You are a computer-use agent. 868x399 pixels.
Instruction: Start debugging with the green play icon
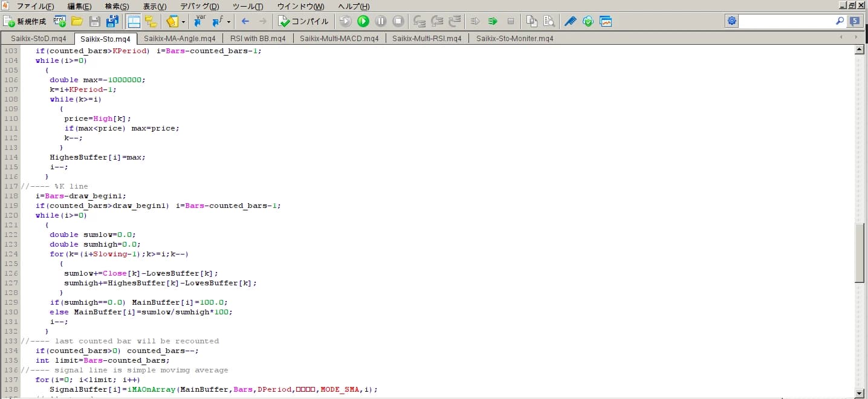tap(363, 21)
